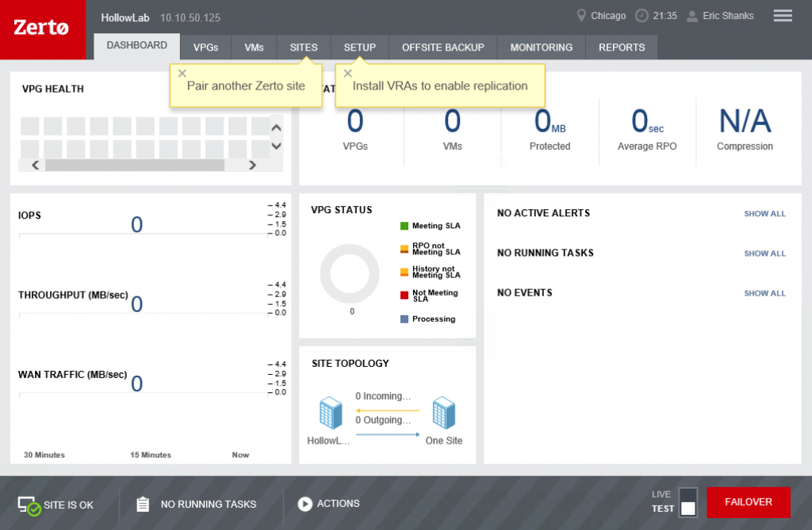Click the WAN Traffic graph value

[x=136, y=384]
